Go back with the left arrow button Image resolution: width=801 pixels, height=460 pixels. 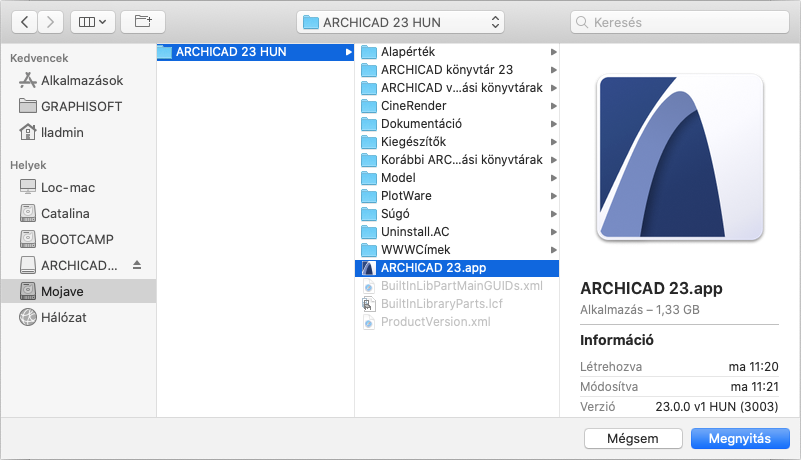click(x=24, y=22)
